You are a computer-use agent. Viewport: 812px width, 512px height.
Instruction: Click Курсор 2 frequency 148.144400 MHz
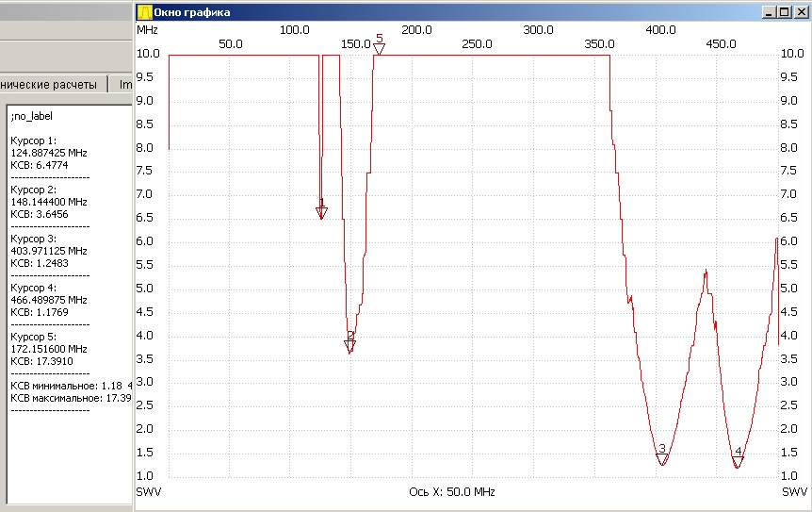pyautogui.click(x=49, y=202)
